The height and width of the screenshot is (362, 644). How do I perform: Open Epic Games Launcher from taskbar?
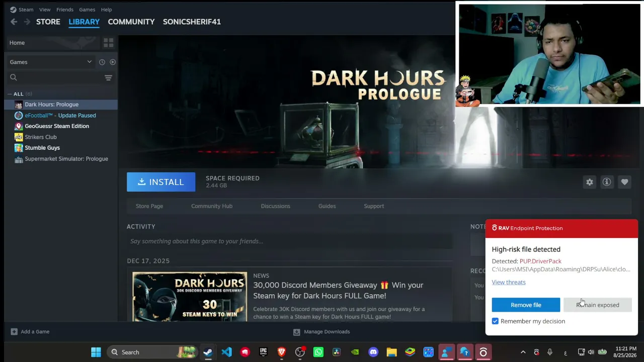click(263, 352)
